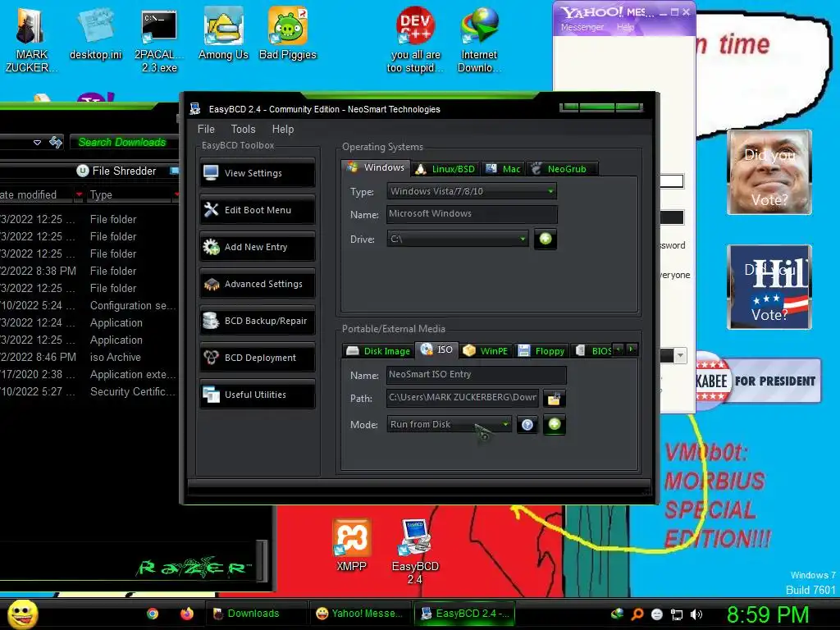Open Advanced Settings
This screenshot has width=840, height=630.
coord(257,284)
